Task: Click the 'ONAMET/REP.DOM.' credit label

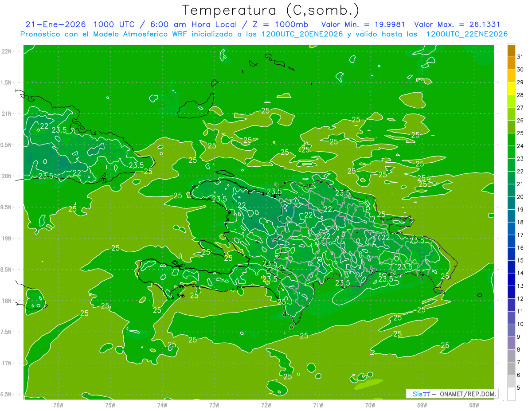Action: point(467,394)
